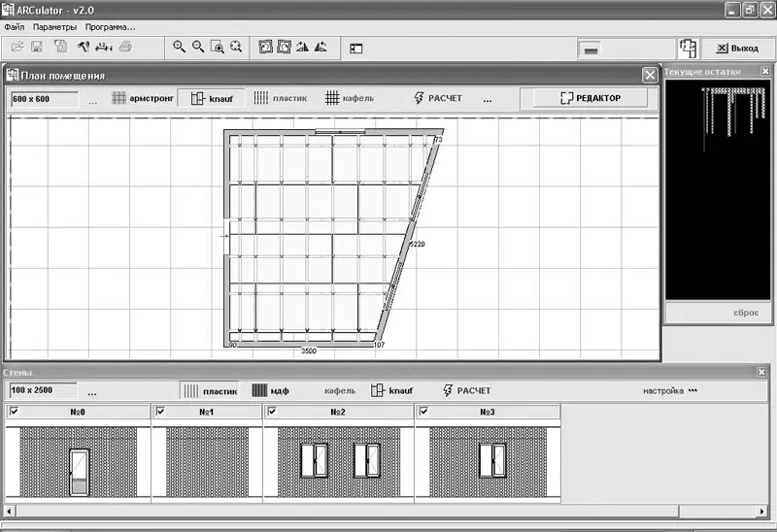Click the сброс reset button
This screenshot has width=777, height=532.
(746, 313)
